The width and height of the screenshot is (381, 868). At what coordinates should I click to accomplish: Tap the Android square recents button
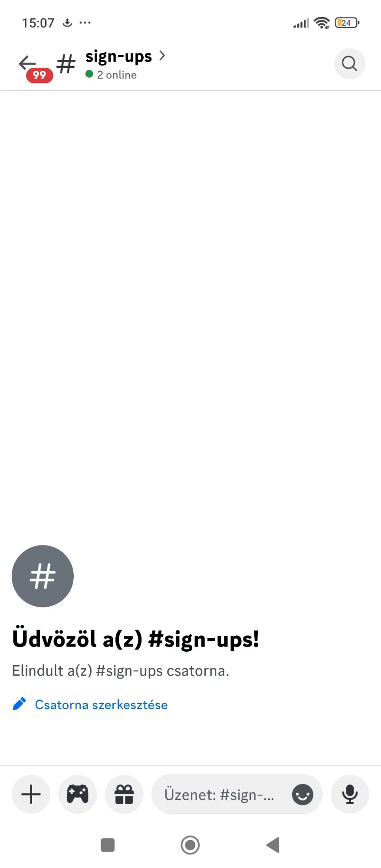[108, 845]
